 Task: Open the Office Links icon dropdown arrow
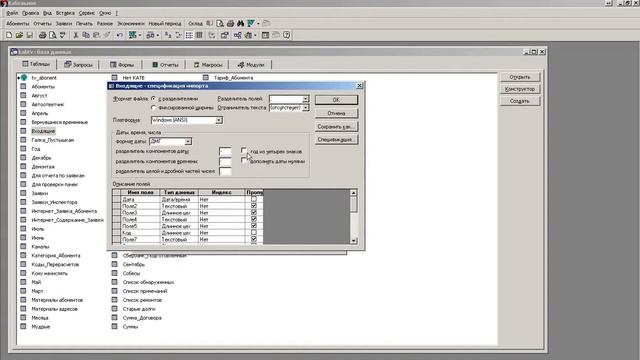140,36
